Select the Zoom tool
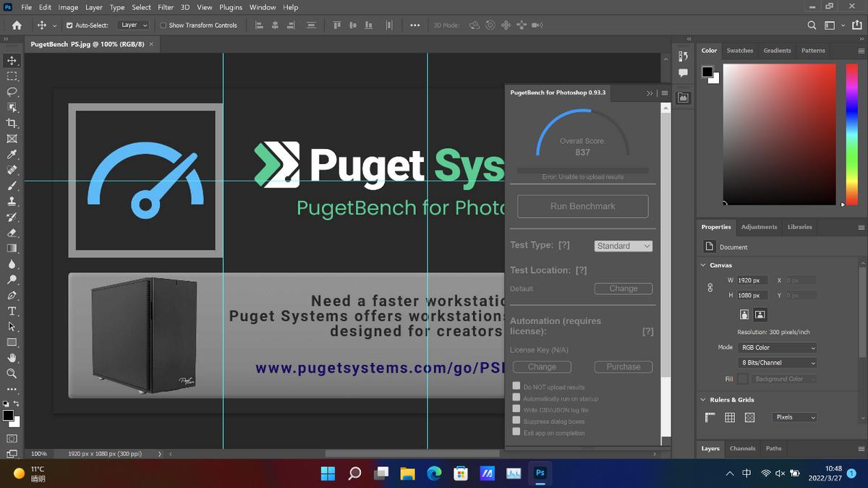 [x=12, y=374]
